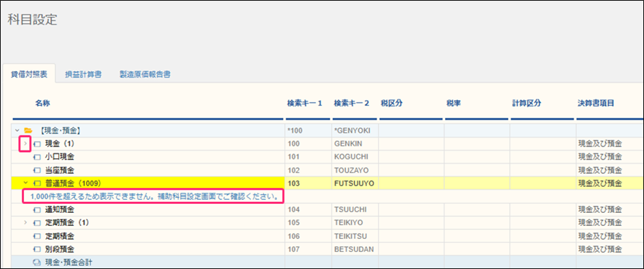
Task: Select the 現金（1） account name
Action: coord(59,144)
